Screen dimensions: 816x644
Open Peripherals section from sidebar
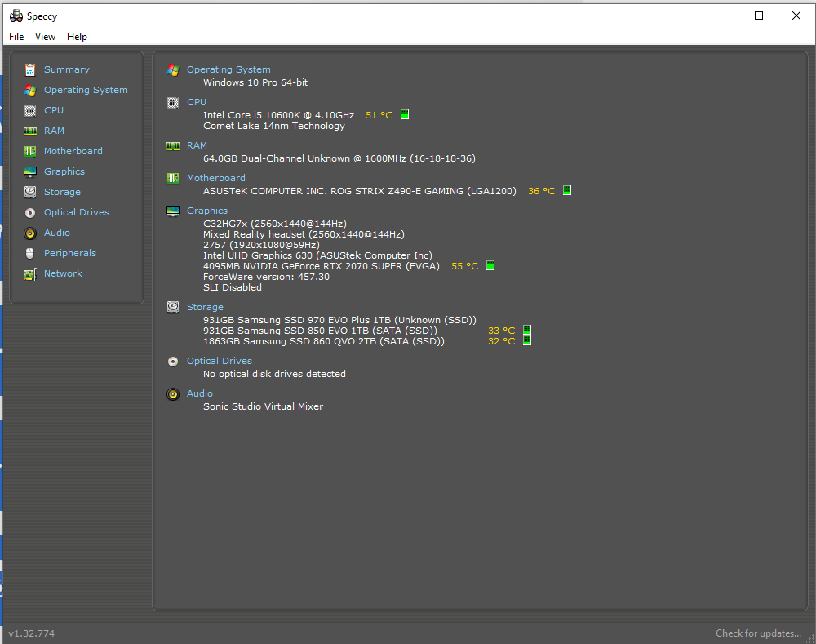tap(69, 252)
